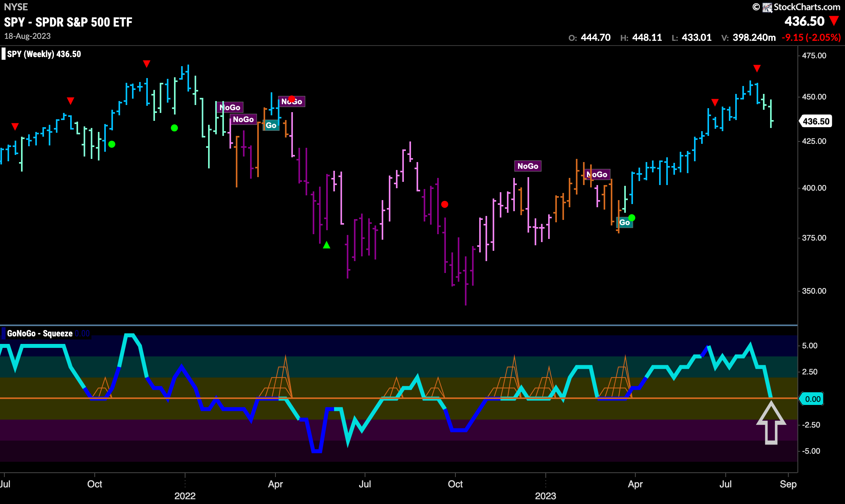The image size is (845, 504).
Task: Click the SPY - SPDR S&P 500 ETF title
Action: pyautogui.click(x=68, y=22)
